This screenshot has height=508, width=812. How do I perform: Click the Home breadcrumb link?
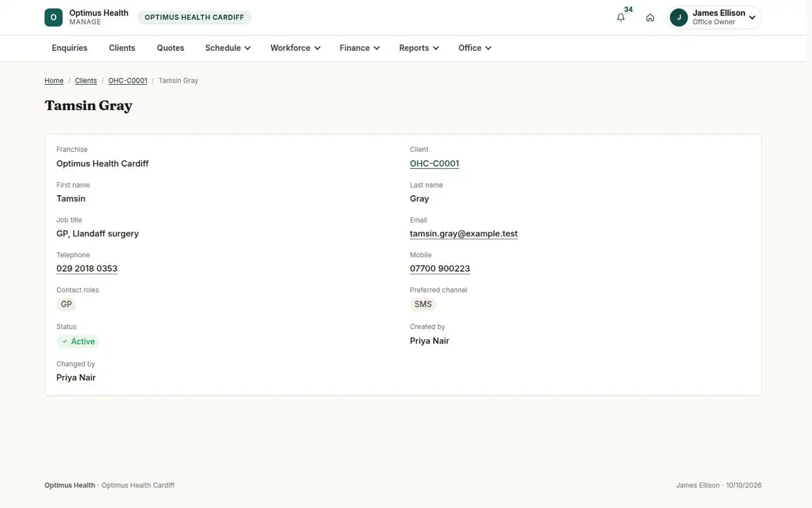54,81
